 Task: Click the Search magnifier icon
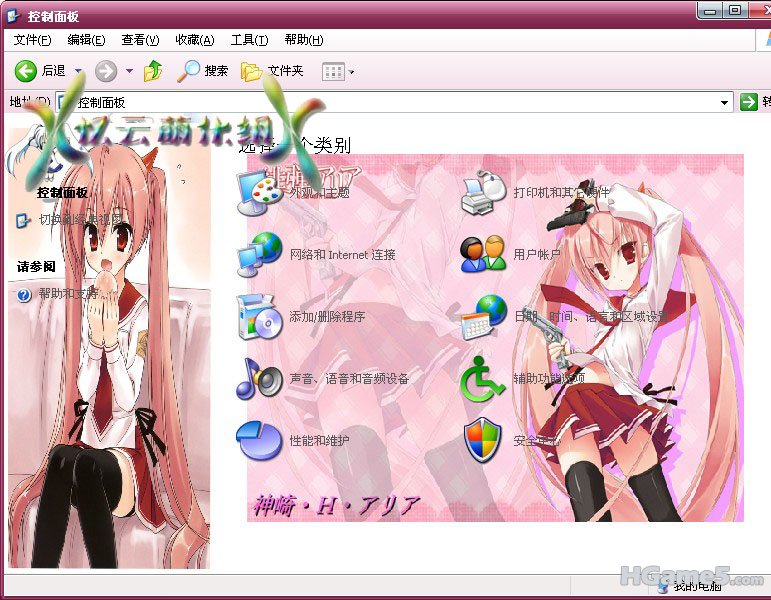(x=188, y=71)
